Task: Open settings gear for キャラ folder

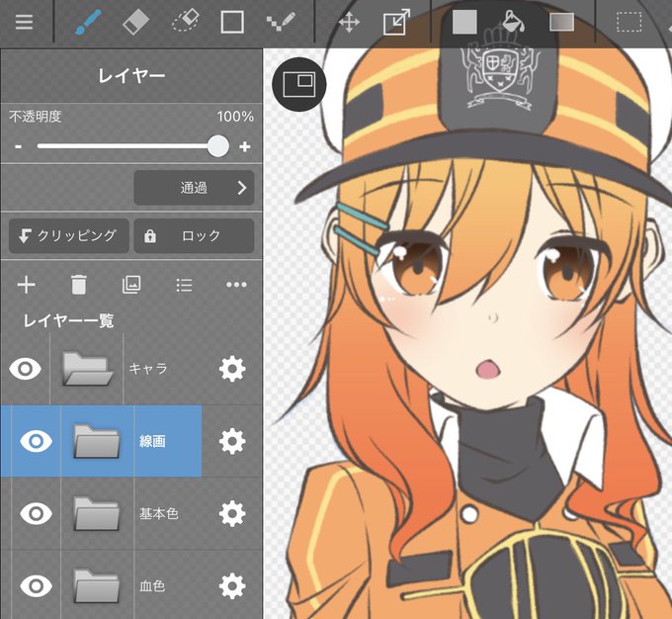Action: pyautogui.click(x=232, y=369)
